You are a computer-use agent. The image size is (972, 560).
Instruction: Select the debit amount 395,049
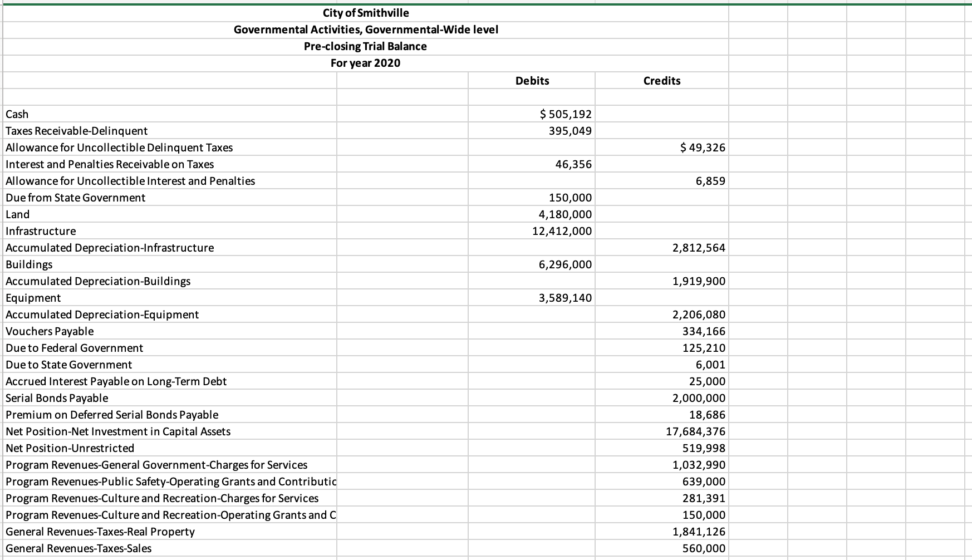tap(571, 131)
